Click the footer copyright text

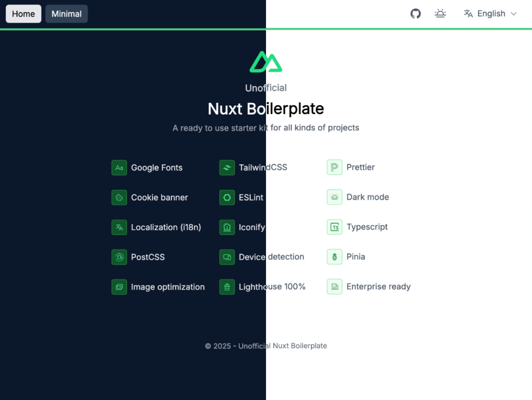(266, 346)
